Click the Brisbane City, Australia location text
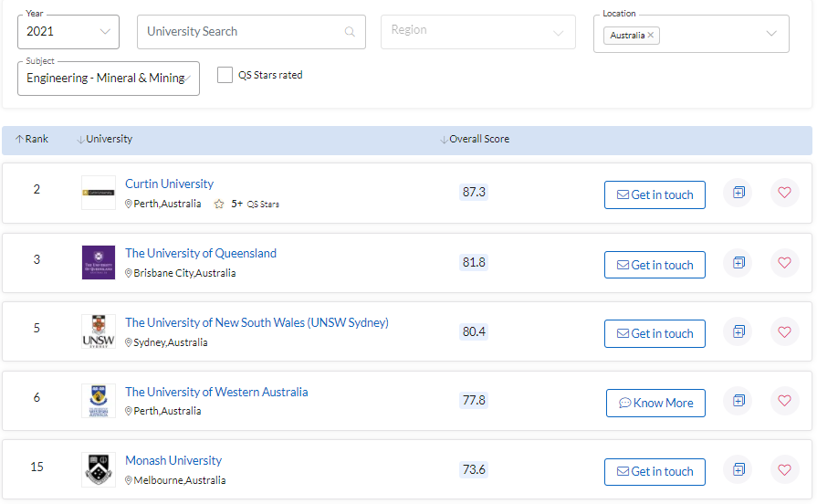Viewport: 817px width, 504px height. tap(184, 273)
